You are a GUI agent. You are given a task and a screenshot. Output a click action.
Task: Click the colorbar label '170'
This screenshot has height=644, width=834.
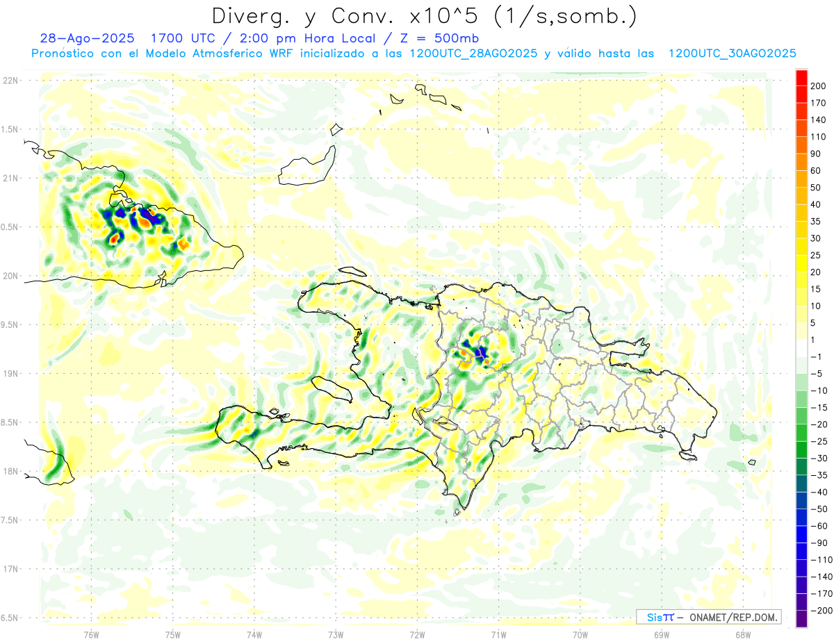point(818,103)
